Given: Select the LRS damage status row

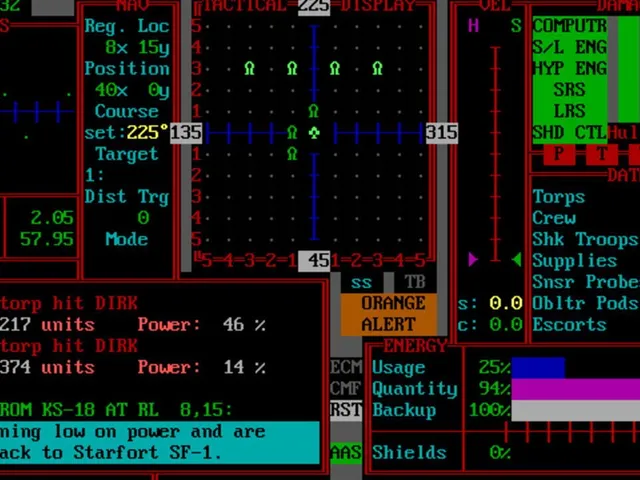Looking at the screenshot, I should pyautogui.click(x=570, y=111).
